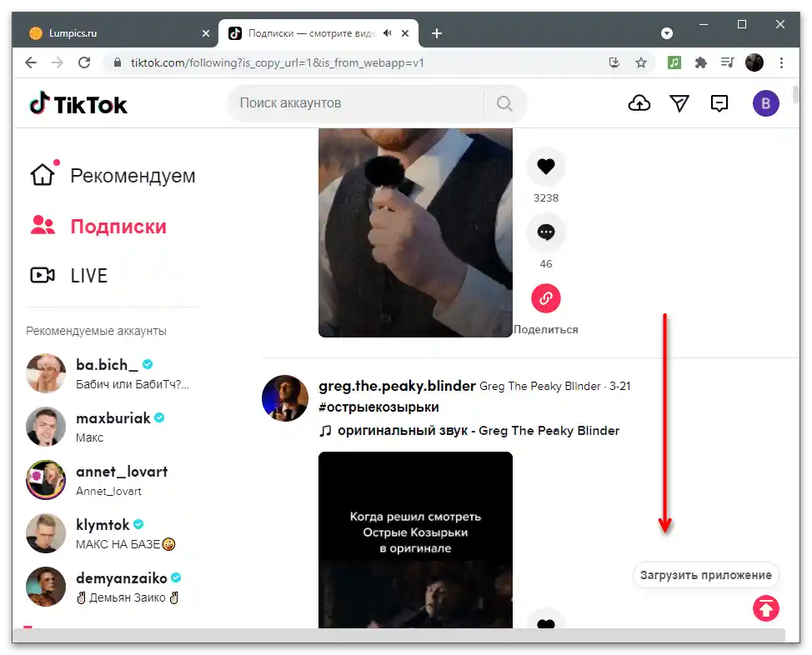This screenshot has width=812, height=655.
Task: Click annet_lovart avatar thumbnail
Action: [x=46, y=480]
